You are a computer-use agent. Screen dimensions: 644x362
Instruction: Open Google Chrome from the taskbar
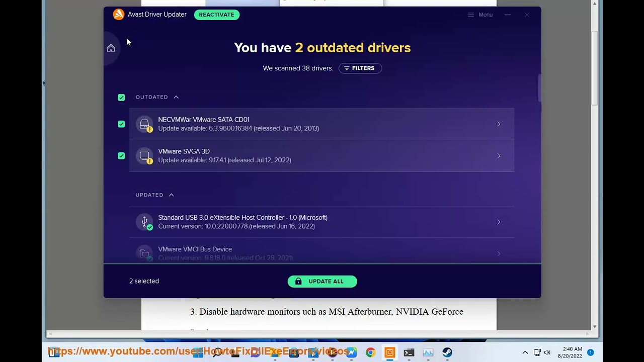click(370, 352)
